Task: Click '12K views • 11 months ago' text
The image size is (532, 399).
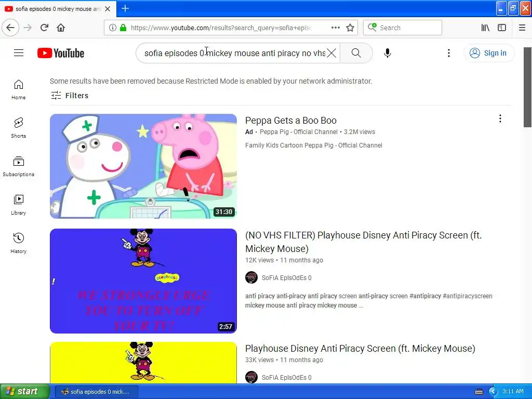Action: 284,260
